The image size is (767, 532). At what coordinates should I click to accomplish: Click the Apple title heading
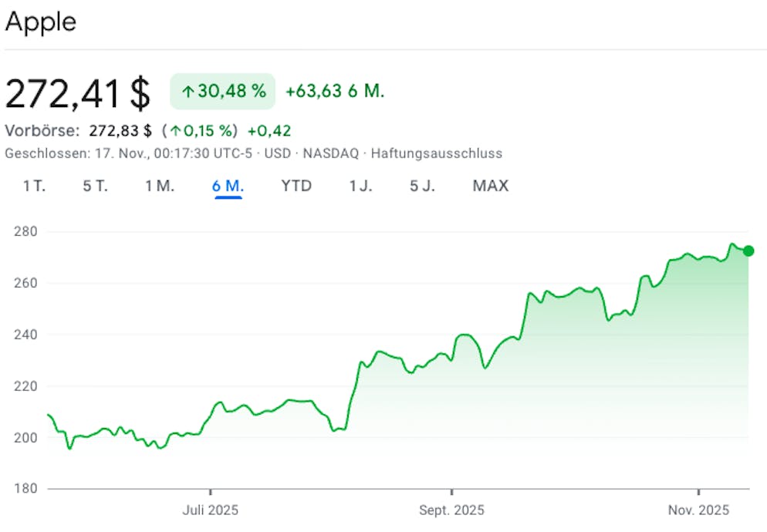point(41,22)
